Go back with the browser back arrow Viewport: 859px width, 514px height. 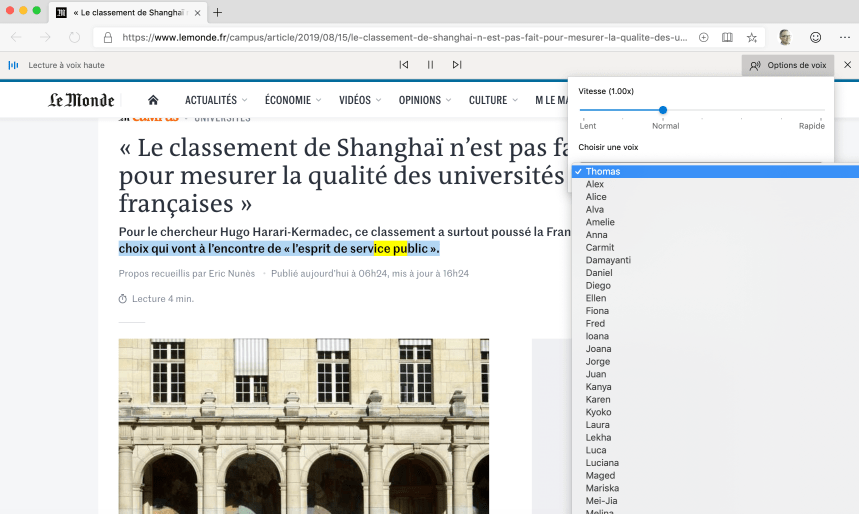click(16, 37)
